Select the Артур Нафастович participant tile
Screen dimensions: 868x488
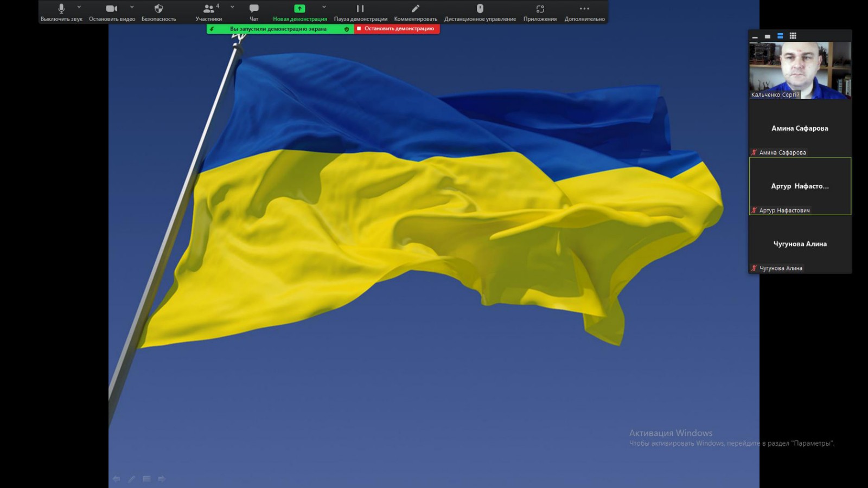tap(800, 186)
